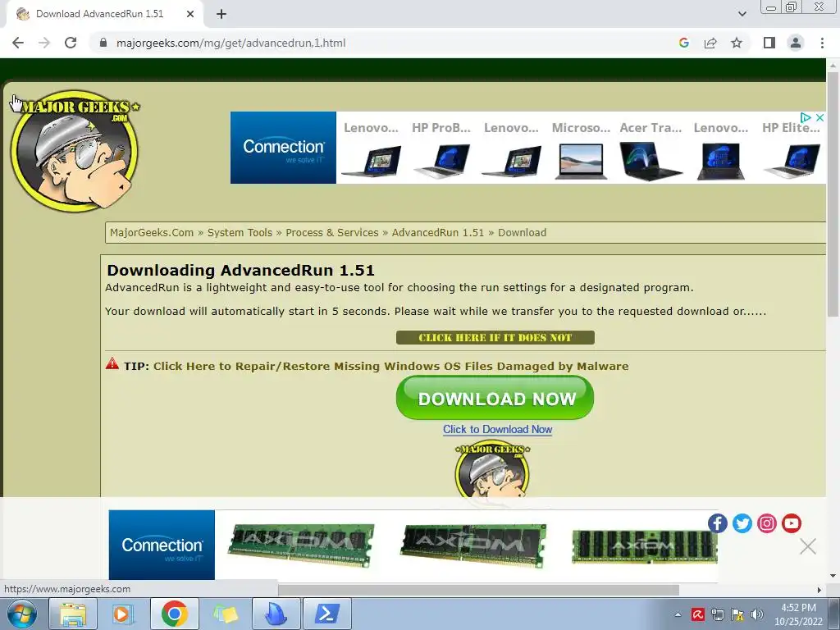840x630 pixels.
Task: Reload the current page
Action: point(71,43)
